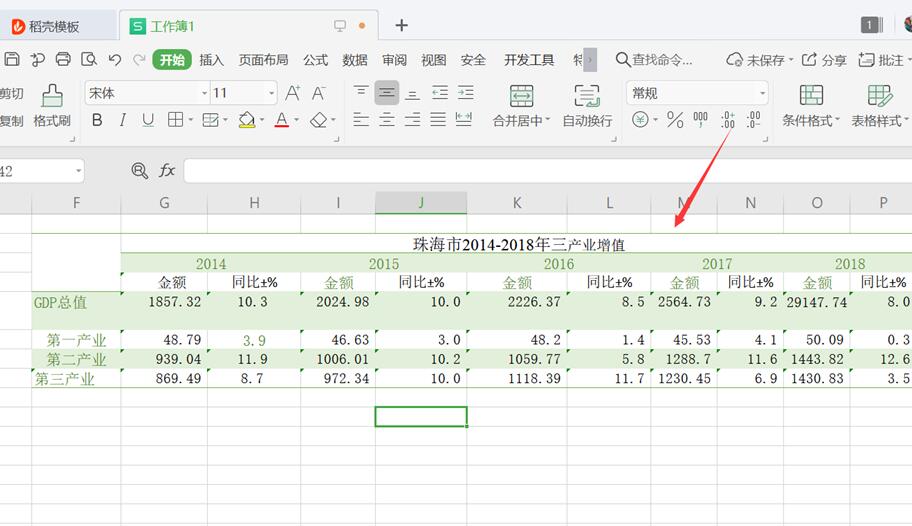This screenshot has height=526, width=912.
Task: Click the eraser clear format icon
Action: [318, 120]
